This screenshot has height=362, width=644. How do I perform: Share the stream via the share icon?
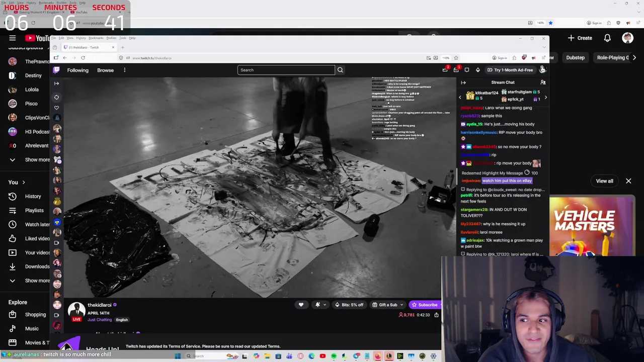click(x=436, y=315)
